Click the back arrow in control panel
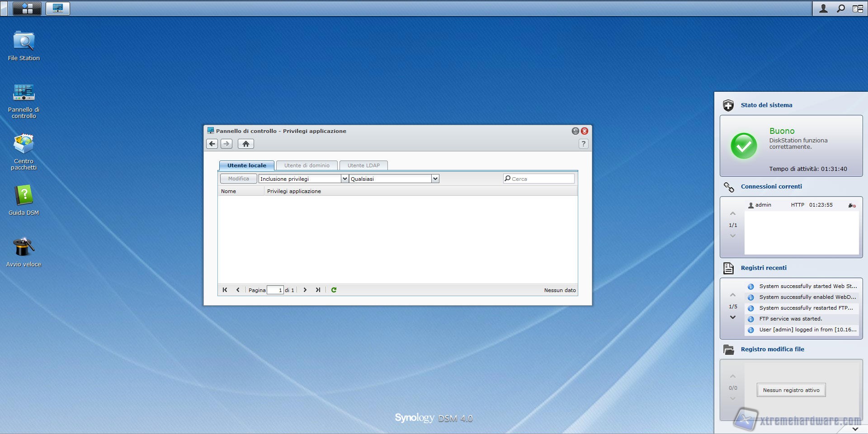 [x=212, y=144]
